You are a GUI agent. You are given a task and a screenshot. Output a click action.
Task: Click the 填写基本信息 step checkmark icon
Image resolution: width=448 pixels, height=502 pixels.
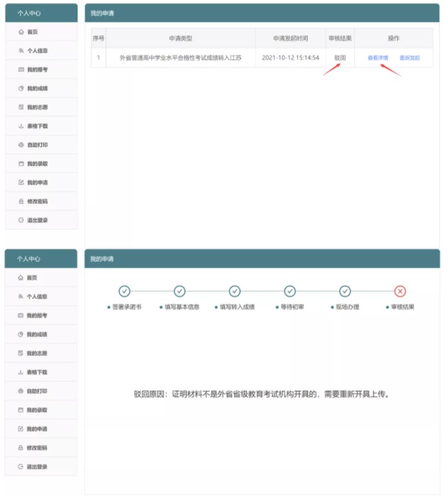coord(180,291)
